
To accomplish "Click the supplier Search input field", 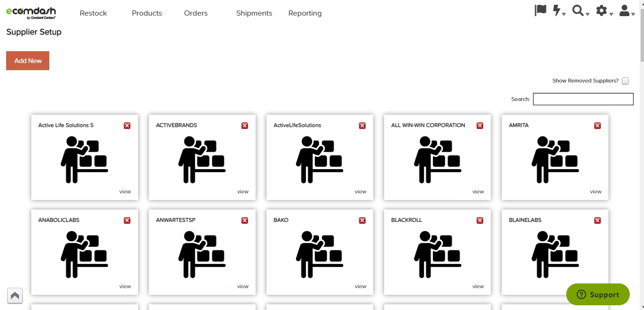I will point(583,99).
